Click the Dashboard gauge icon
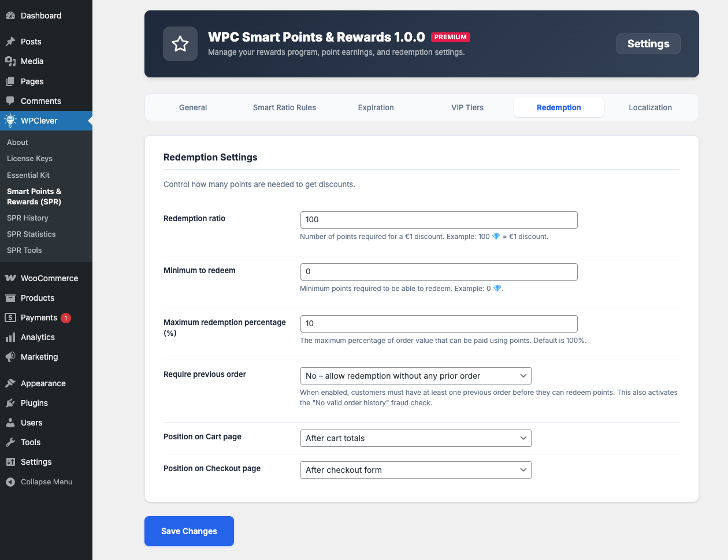This screenshot has width=728, height=560. click(x=10, y=16)
